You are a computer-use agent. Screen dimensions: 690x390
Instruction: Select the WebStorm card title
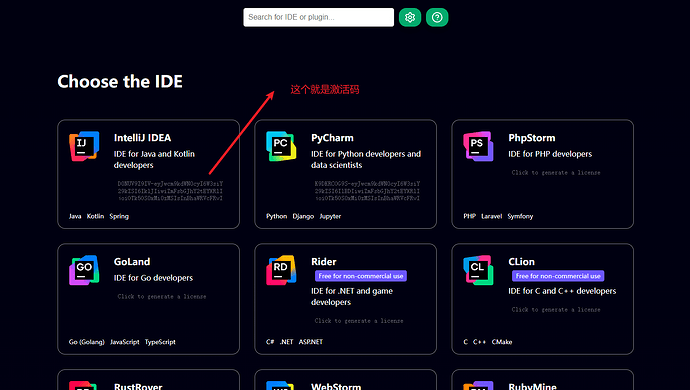coord(336,386)
